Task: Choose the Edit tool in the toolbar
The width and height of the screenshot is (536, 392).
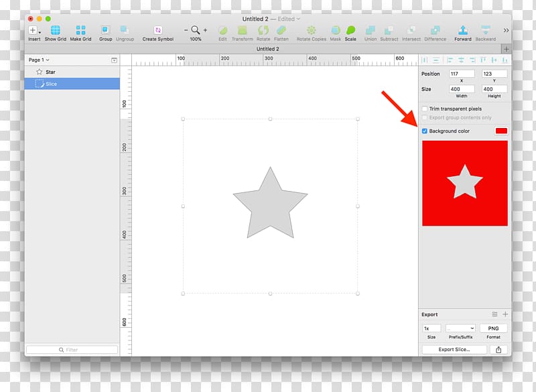Action: 223,30
